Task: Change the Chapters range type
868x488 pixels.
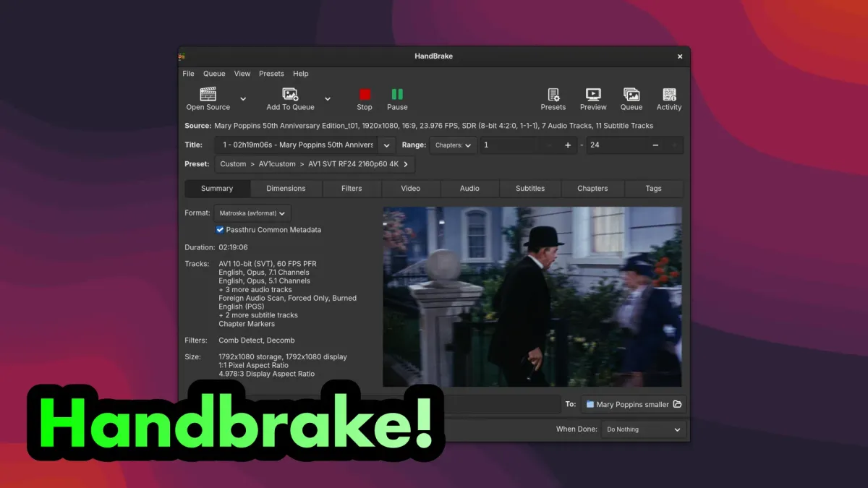Action: pos(452,145)
